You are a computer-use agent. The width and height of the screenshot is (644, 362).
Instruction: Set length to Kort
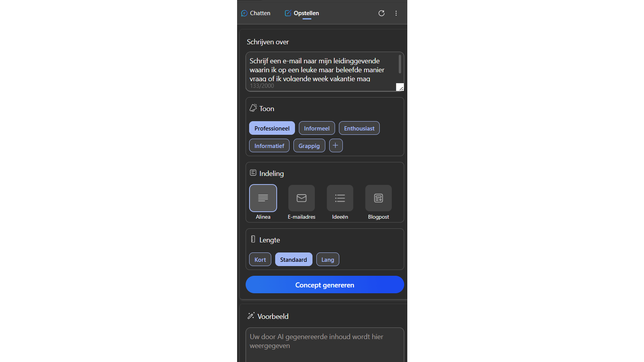click(x=260, y=259)
